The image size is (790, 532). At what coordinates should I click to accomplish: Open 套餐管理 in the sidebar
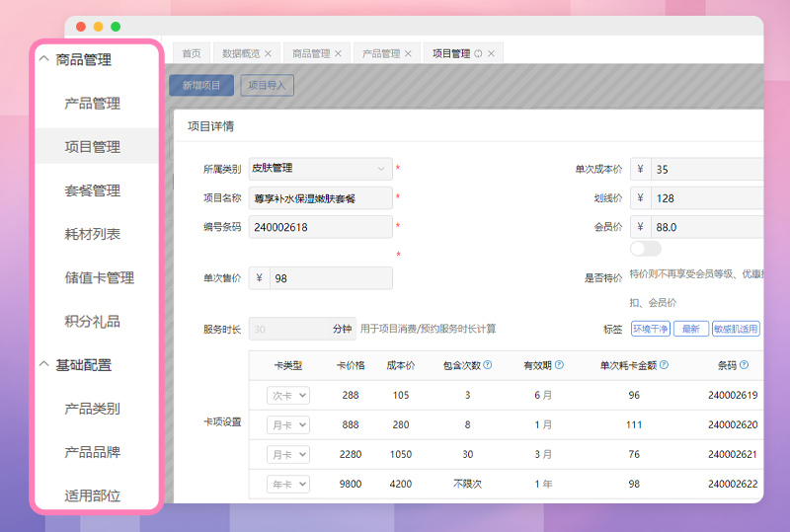click(x=93, y=190)
